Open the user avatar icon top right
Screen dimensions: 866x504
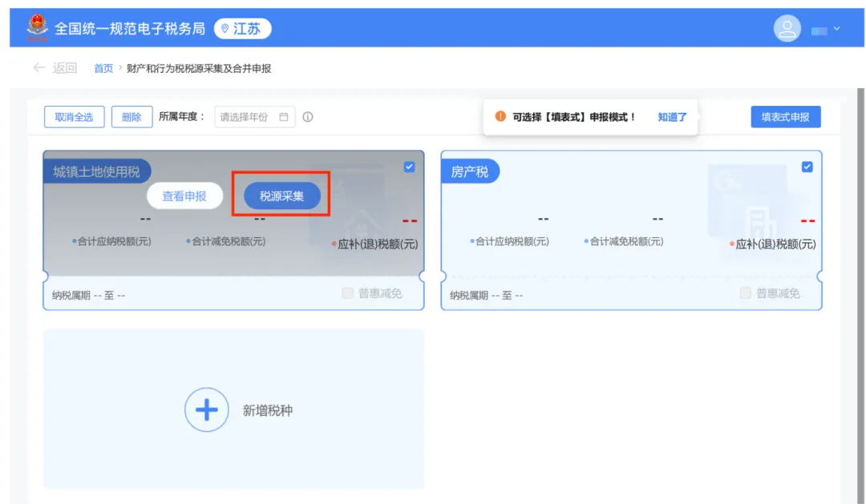787,28
